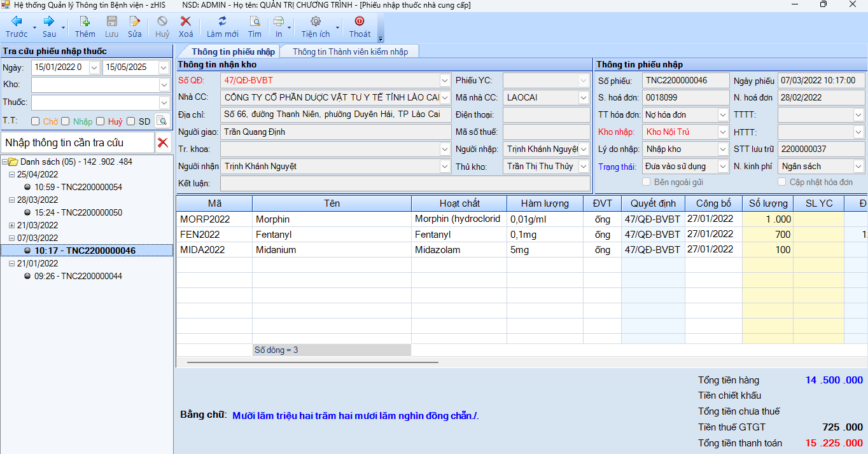Open the Trạng thái dropdown
This screenshot has height=454, width=868.
(x=722, y=165)
